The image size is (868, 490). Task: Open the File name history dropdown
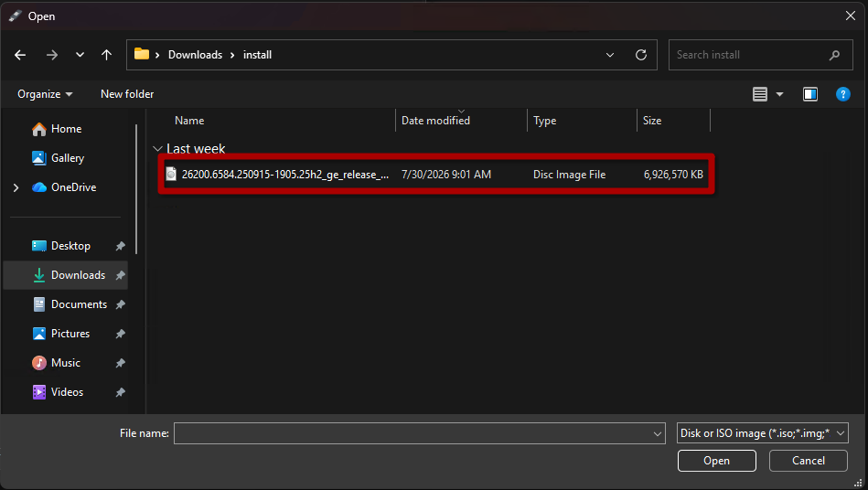click(x=658, y=433)
